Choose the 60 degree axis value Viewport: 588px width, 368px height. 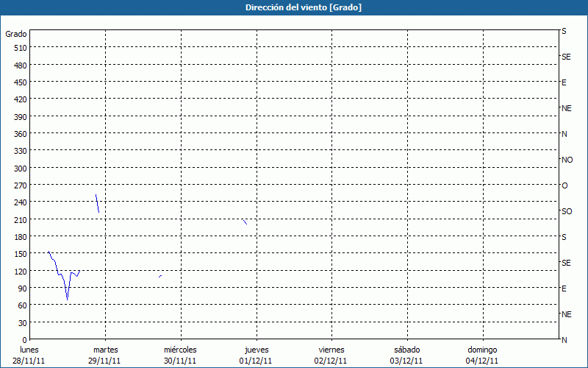[x=23, y=305]
